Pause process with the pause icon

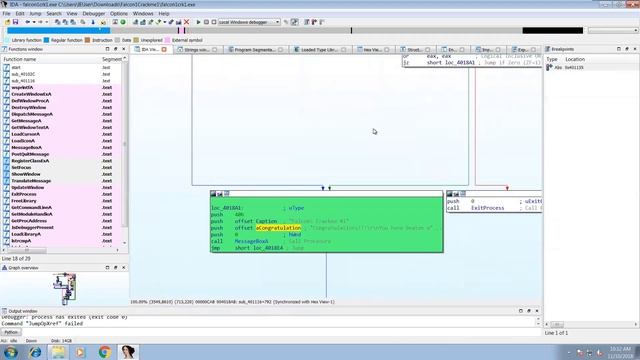tap(206, 22)
